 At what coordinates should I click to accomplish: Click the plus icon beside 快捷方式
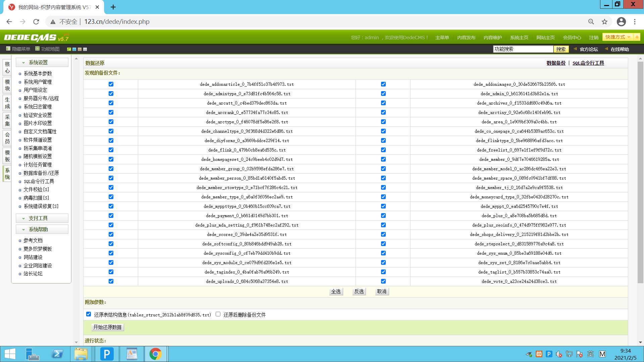pyautogui.click(x=637, y=37)
